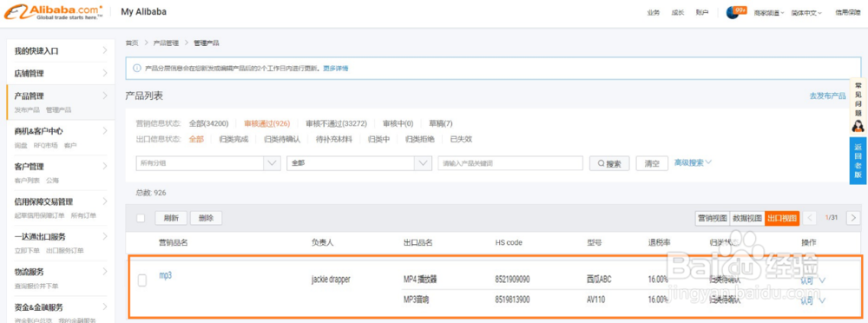The width and height of the screenshot is (868, 323).
Task: Click 发布产品 under 产品管理
Action: tap(27, 109)
